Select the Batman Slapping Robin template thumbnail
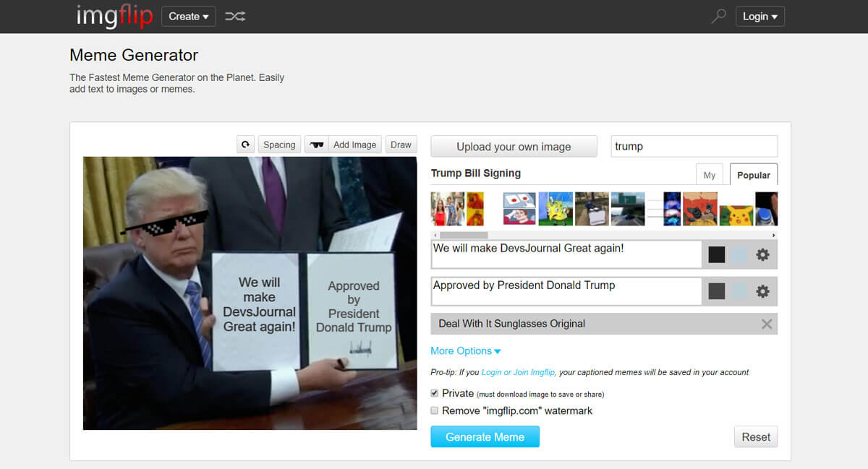The width and height of the screenshot is (868, 469). pos(700,209)
